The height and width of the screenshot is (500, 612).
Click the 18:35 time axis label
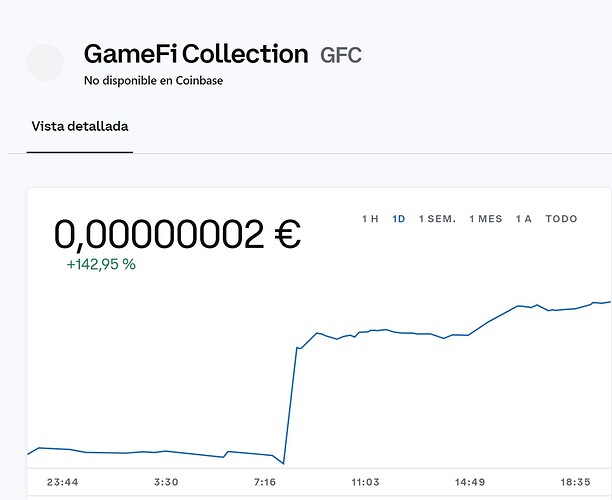[575, 482]
